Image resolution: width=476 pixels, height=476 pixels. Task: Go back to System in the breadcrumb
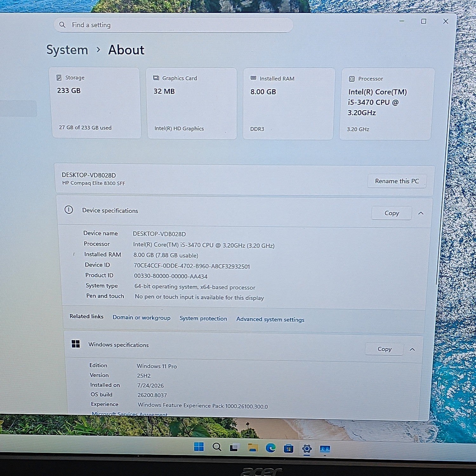pos(67,50)
